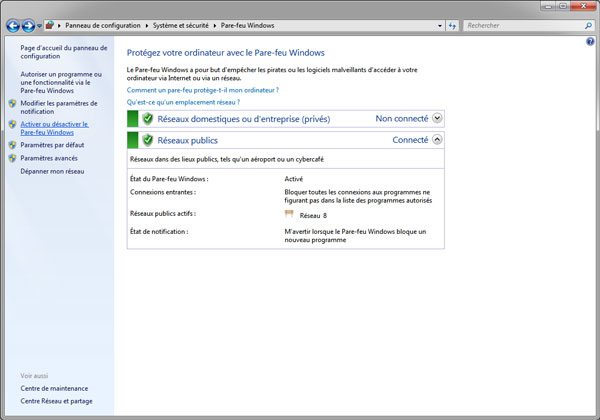Click 'État de notification :' label

159,231
